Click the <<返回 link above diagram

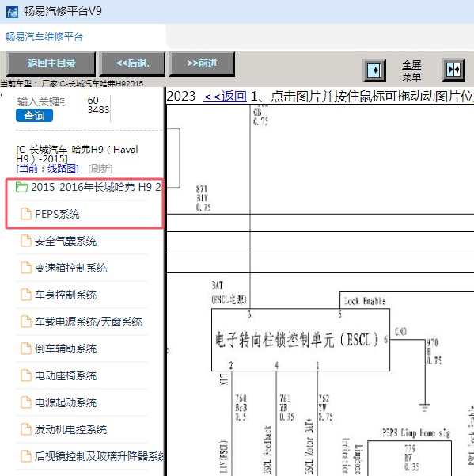(x=225, y=97)
